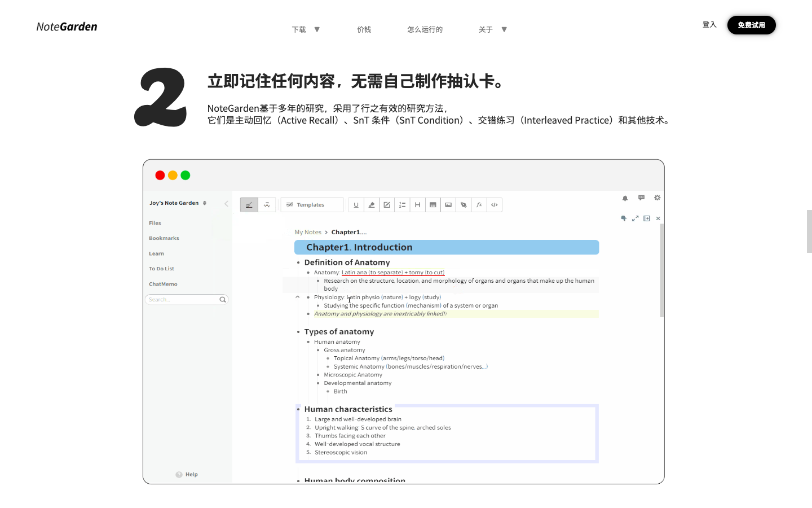Toggle the pen editing mode button
The width and height of the screenshot is (812, 508).
[x=249, y=205]
